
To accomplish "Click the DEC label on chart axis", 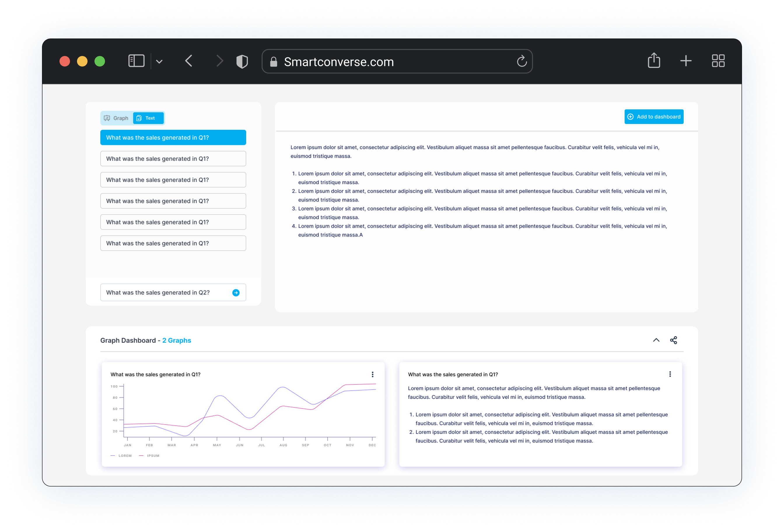I will (372, 445).
